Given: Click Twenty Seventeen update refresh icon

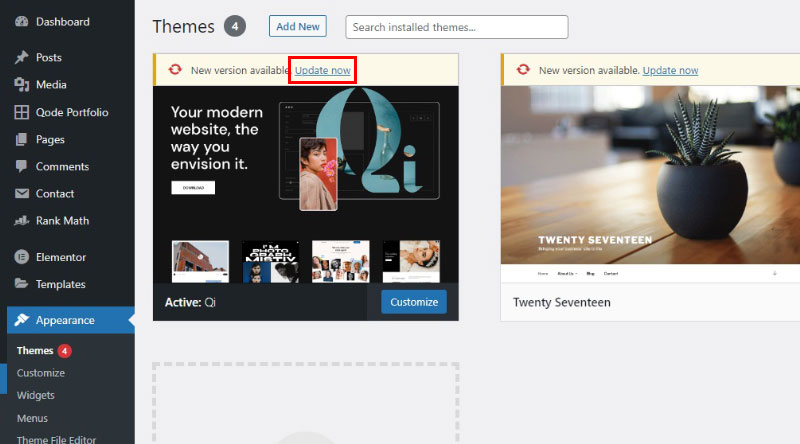Looking at the screenshot, I should pyautogui.click(x=523, y=69).
